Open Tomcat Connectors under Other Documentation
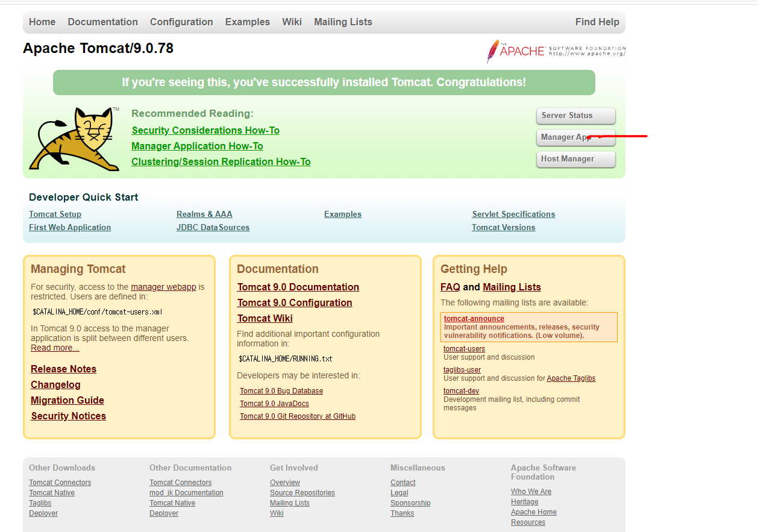The image size is (758, 532). [180, 483]
